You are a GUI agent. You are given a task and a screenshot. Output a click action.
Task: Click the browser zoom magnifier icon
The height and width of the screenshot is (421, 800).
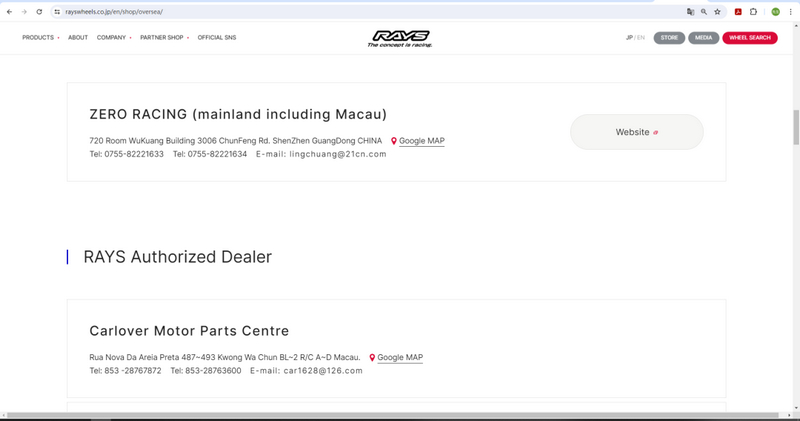pos(704,12)
